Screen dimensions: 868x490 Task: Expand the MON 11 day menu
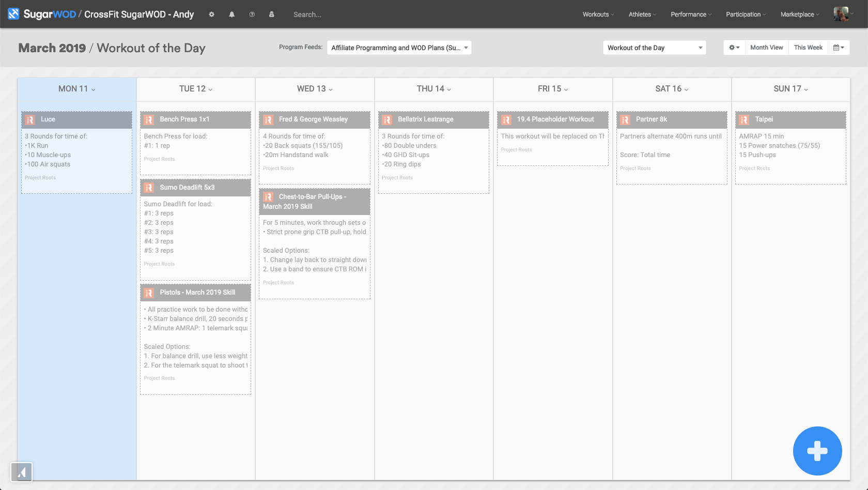[x=77, y=89]
